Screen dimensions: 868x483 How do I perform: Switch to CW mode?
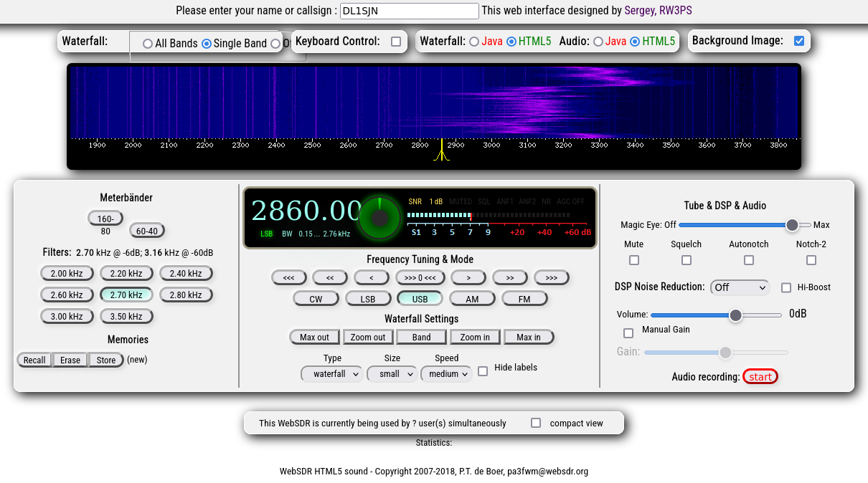tap(316, 299)
